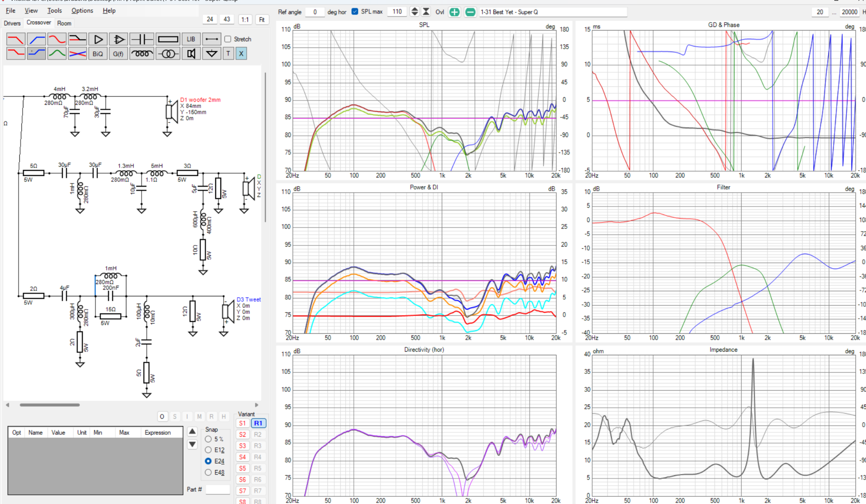
Task: Click the Part # input field
Action: click(217, 489)
